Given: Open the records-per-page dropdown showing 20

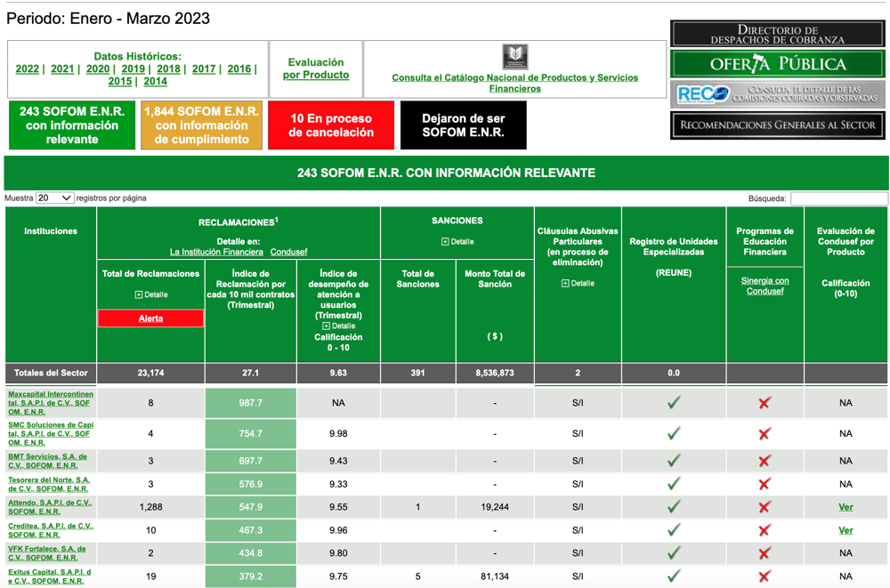Looking at the screenshot, I should (x=54, y=198).
